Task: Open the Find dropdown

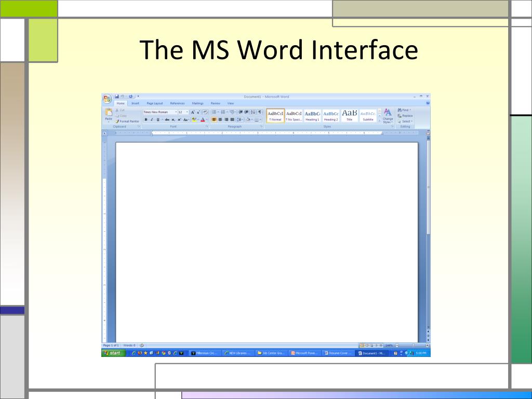Action: click(x=404, y=110)
